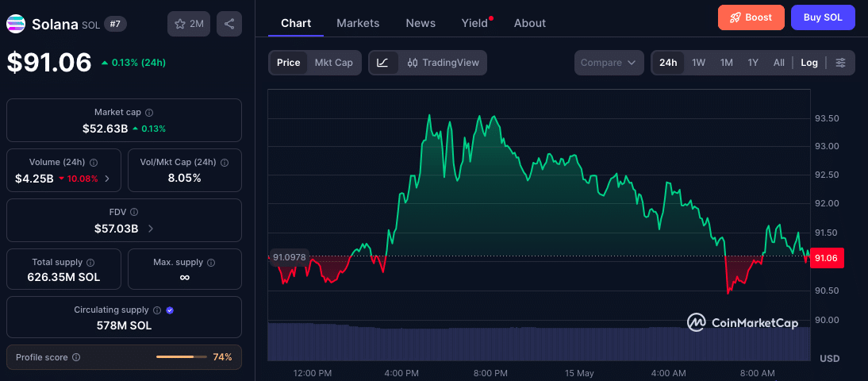
Task: Open Market cap info tooltip icon
Action: 149,113
